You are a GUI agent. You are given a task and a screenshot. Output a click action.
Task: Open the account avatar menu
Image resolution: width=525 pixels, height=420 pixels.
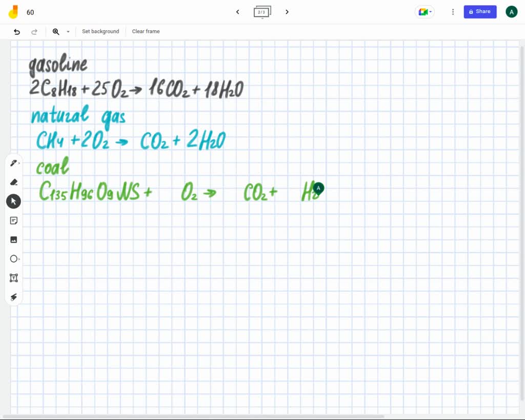[511, 11]
